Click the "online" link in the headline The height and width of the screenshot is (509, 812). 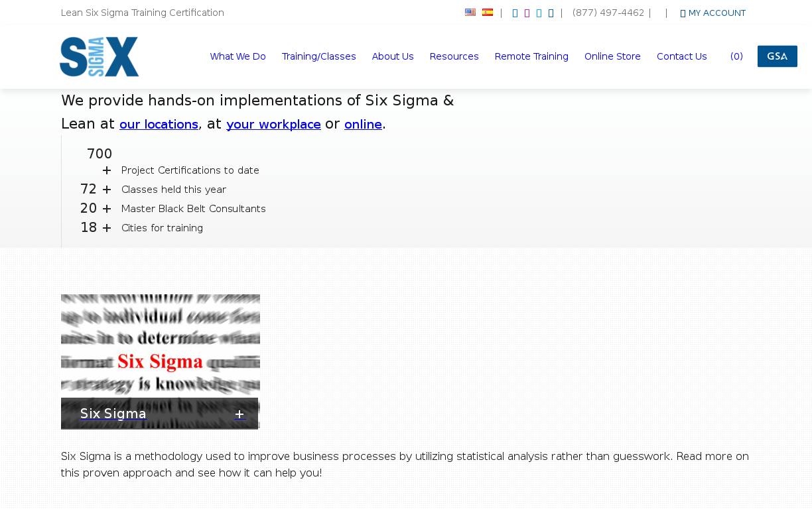(x=363, y=125)
